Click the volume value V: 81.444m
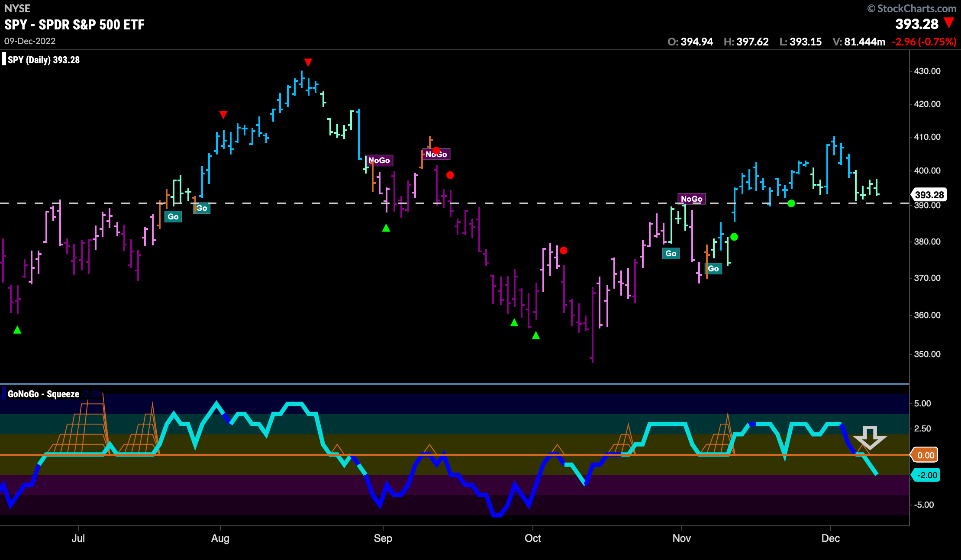Image resolution: width=961 pixels, height=560 pixels. pyautogui.click(x=859, y=42)
